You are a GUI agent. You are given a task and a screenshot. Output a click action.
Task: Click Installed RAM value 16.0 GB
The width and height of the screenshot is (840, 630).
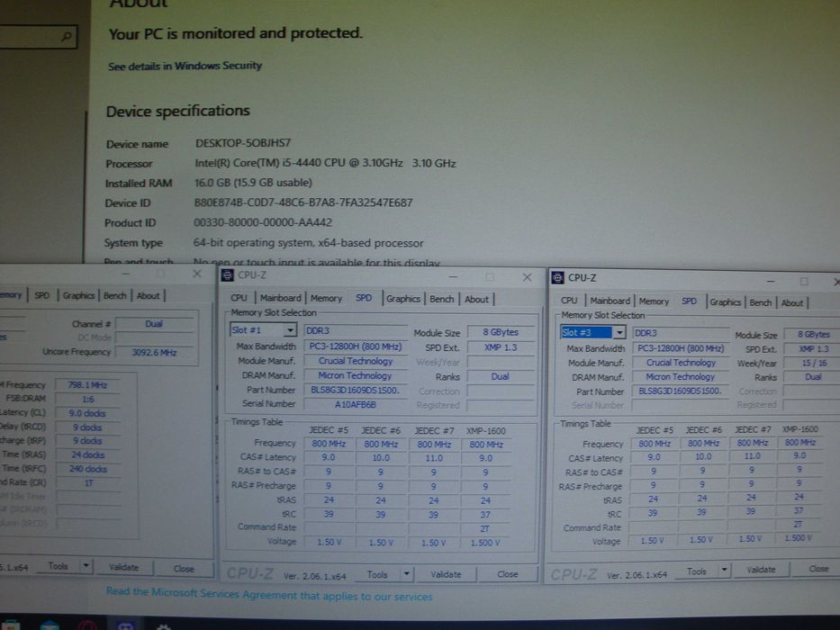coord(253,183)
